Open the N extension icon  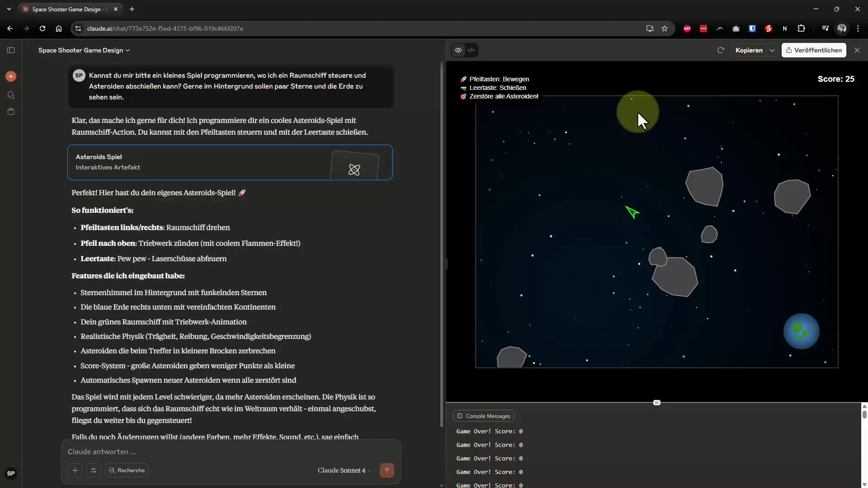coord(785,28)
